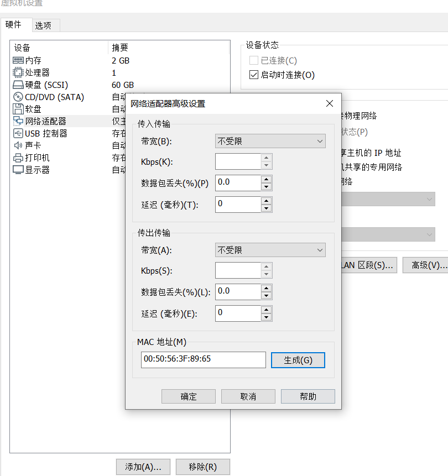Viewport: 448px width, 476px height.
Task: Click the 声卡 sound card speaker icon
Action: click(x=18, y=145)
